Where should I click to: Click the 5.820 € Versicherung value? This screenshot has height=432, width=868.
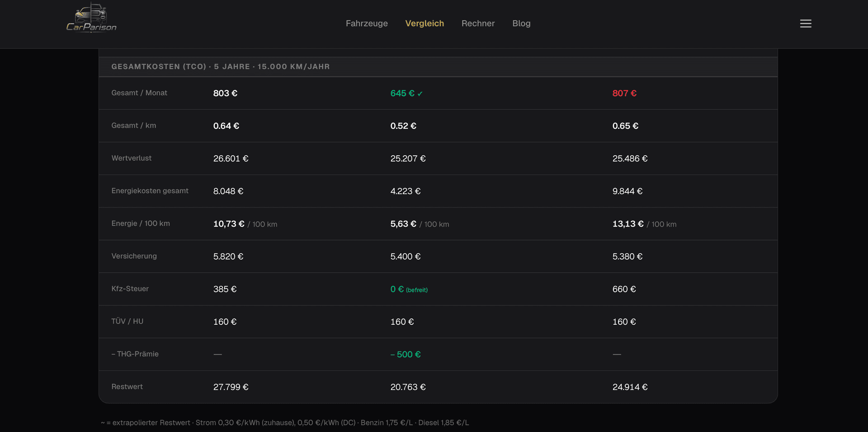[228, 256]
